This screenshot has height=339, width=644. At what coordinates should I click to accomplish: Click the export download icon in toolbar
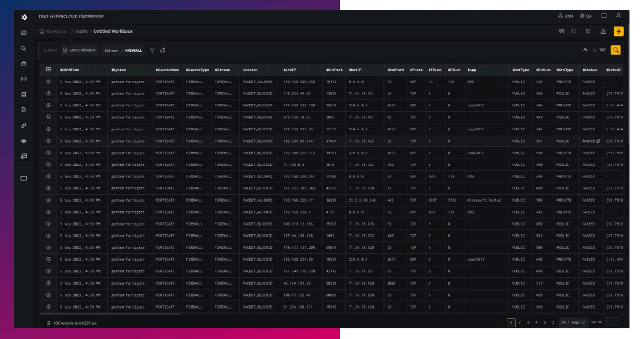pyautogui.click(x=603, y=31)
